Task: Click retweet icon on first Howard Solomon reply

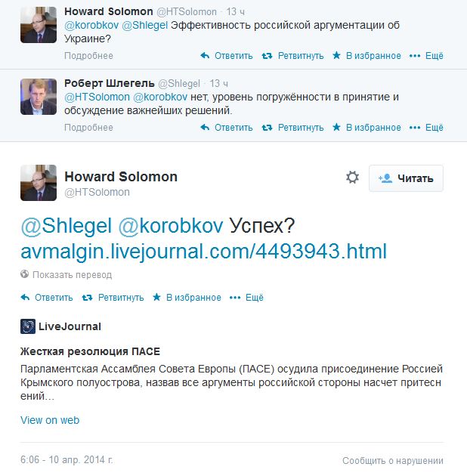Action: coord(267,56)
